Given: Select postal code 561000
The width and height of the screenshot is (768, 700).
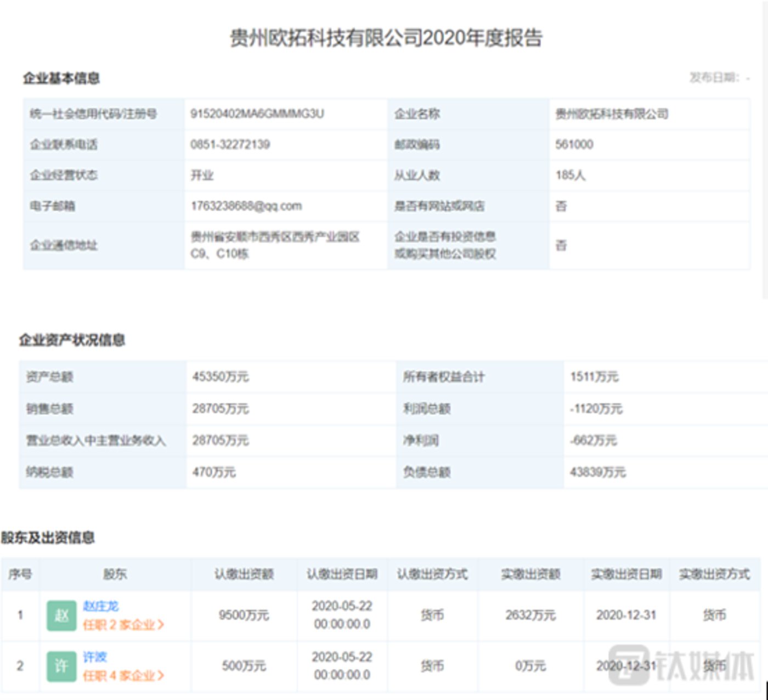Looking at the screenshot, I should pyautogui.click(x=574, y=144).
